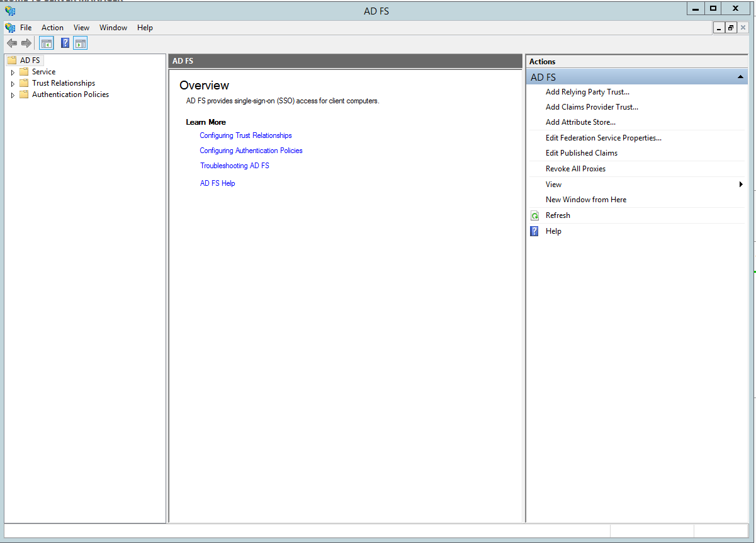Click Add Claims Provider Trust action

[592, 107]
